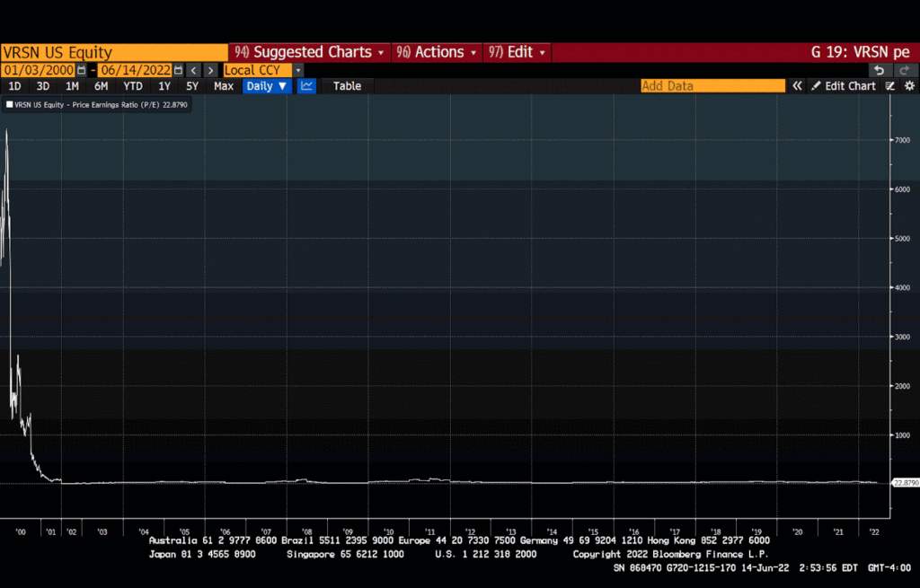This screenshot has height=588, width=920.
Task: Collapse panel with double left chevron
Action: pos(796,86)
